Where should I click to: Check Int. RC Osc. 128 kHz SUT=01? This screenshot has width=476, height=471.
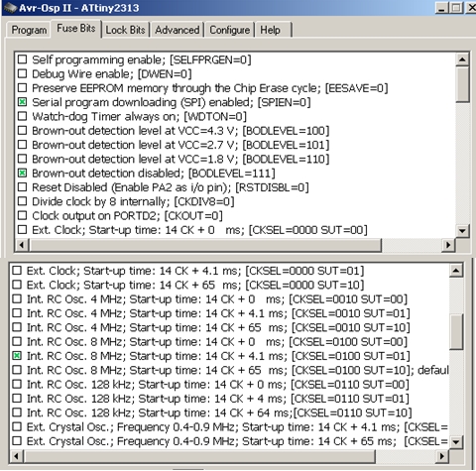point(17,399)
